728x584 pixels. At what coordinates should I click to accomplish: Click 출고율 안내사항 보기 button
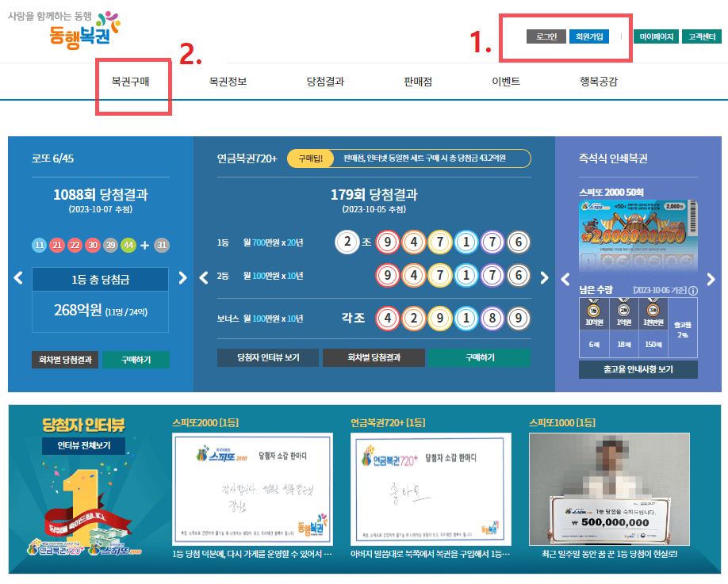click(x=638, y=369)
